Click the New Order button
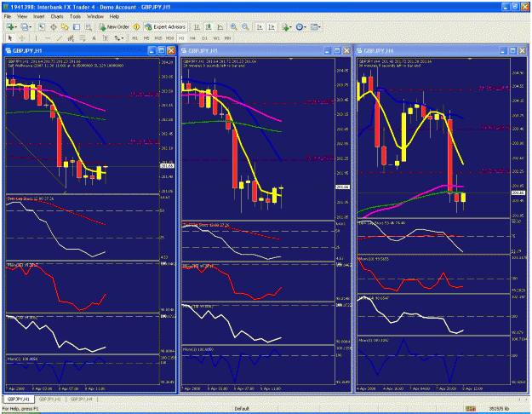Screen dimensions: 532x414 pyautogui.click(x=114, y=26)
